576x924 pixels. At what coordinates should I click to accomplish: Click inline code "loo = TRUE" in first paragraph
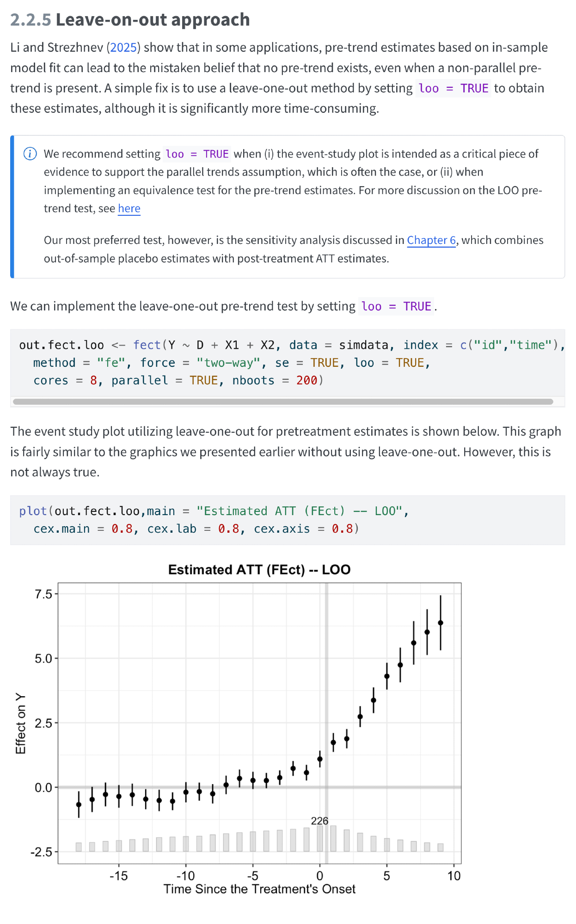pyautogui.click(x=453, y=88)
